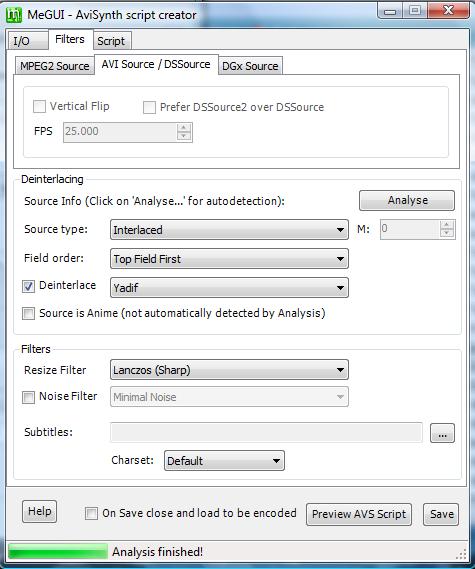This screenshot has width=475, height=569.
Task: Click the Analyse button
Action: pos(407,200)
